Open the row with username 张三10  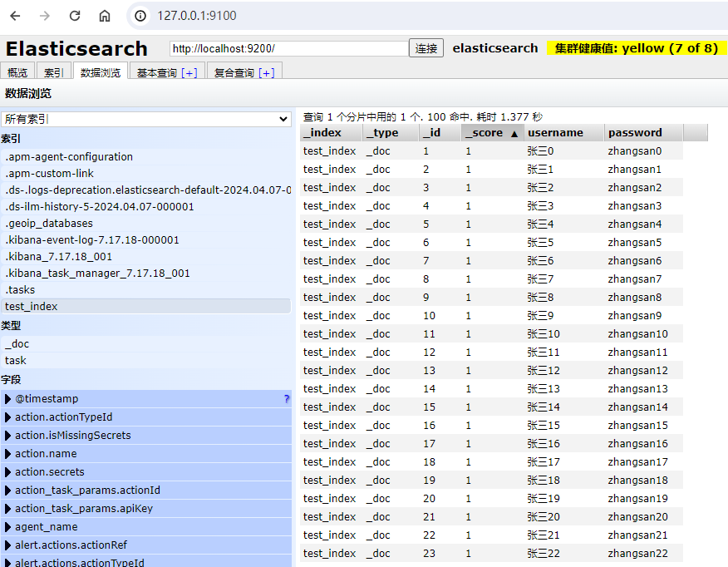pyautogui.click(x=544, y=334)
